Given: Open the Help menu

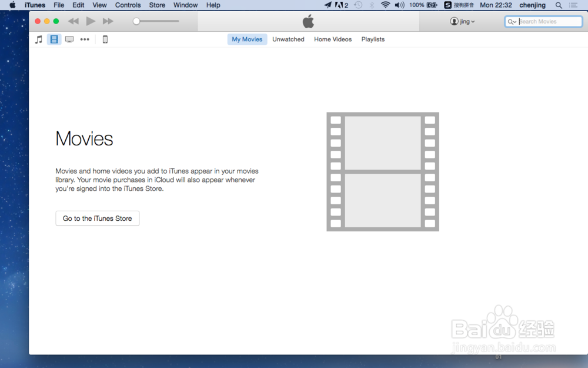Looking at the screenshot, I should [213, 5].
